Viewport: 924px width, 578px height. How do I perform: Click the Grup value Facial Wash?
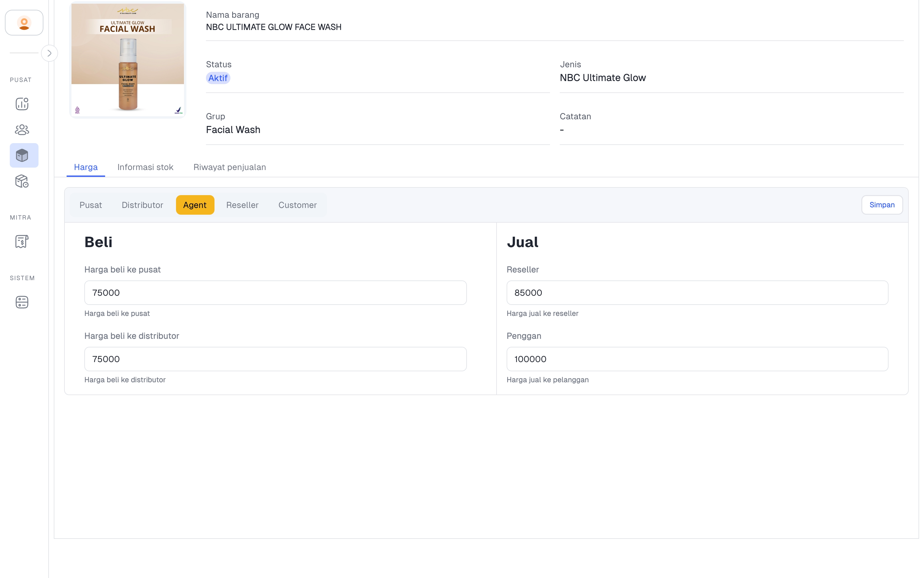(x=233, y=130)
